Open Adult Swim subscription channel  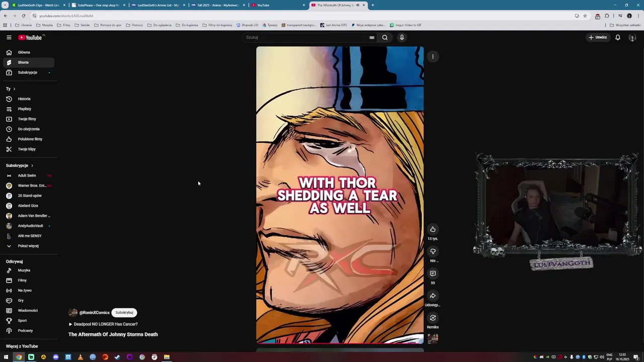click(29, 175)
